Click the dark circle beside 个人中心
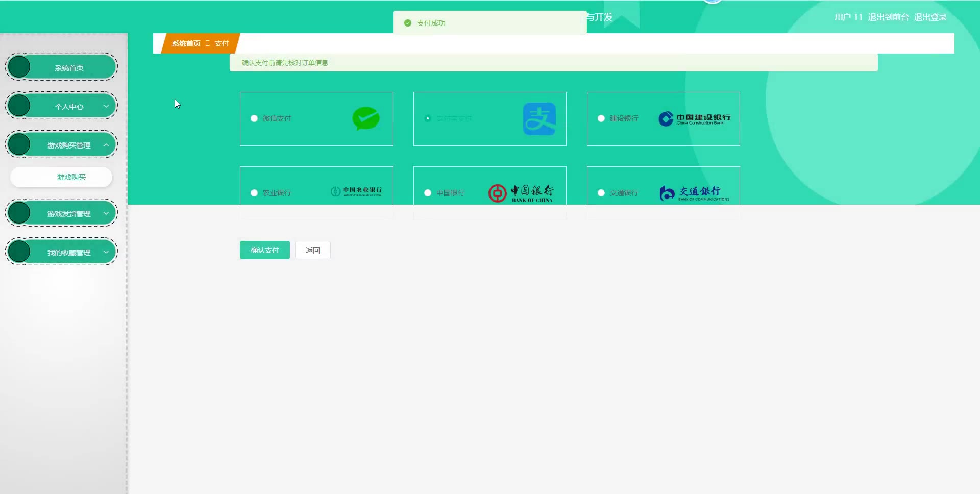 [x=19, y=106]
